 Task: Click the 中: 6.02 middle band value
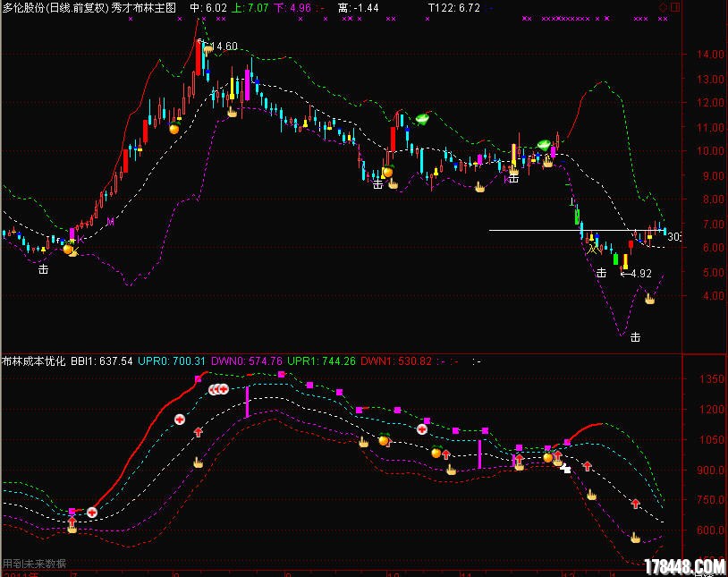tap(208, 8)
